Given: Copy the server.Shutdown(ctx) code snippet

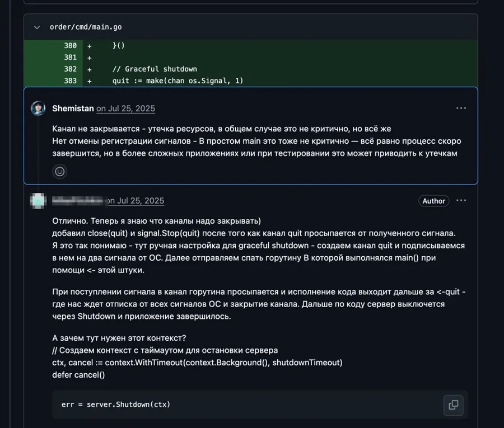Looking at the screenshot, I should (453, 405).
